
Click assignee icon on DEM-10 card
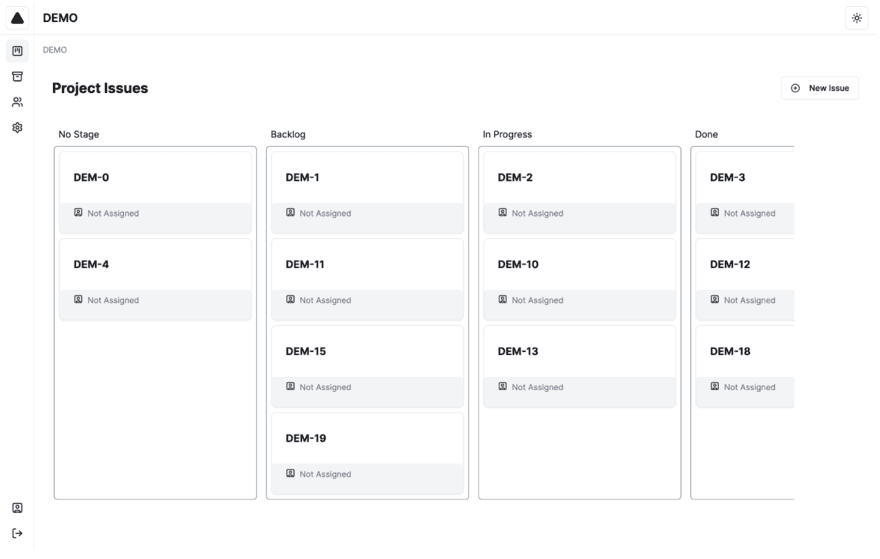coord(502,299)
